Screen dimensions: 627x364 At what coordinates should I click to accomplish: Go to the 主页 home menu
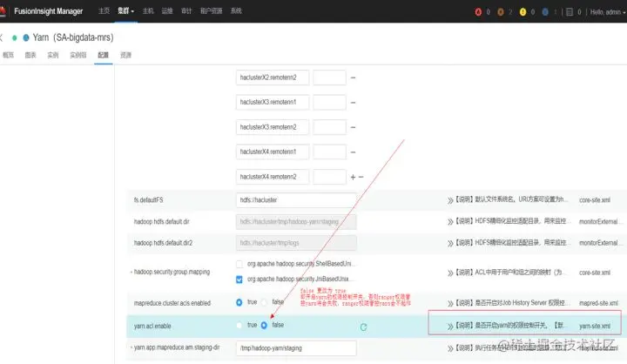point(104,10)
